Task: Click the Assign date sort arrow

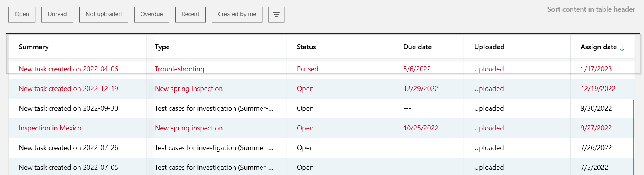Action: tap(622, 47)
